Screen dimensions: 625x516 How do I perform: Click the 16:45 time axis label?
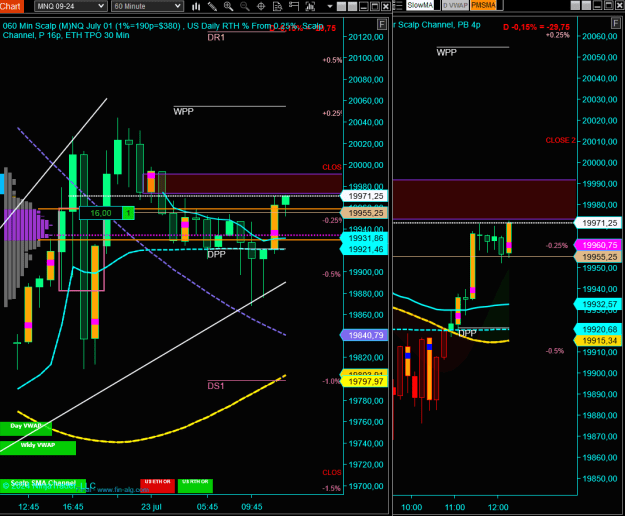coord(73,507)
